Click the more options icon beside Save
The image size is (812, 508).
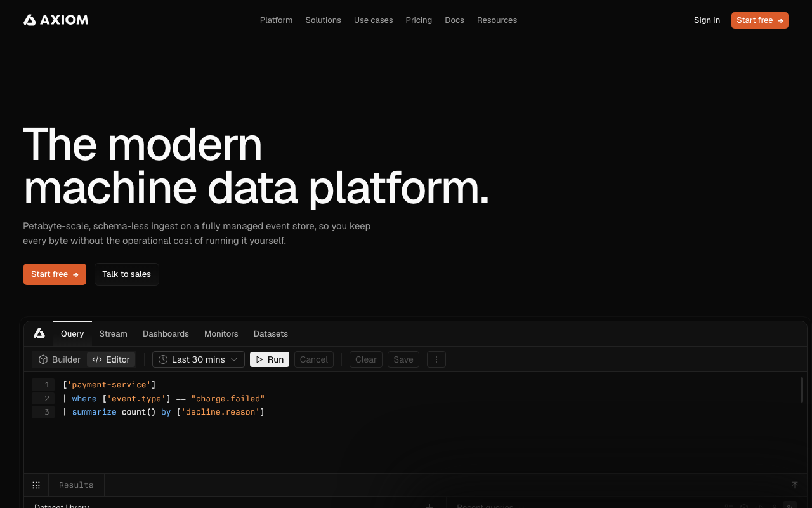click(436, 359)
